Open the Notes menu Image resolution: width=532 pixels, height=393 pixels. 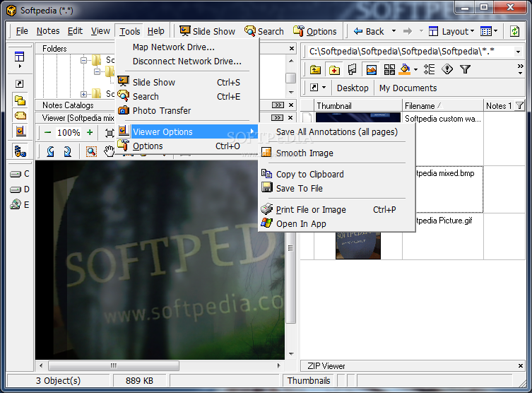point(48,31)
